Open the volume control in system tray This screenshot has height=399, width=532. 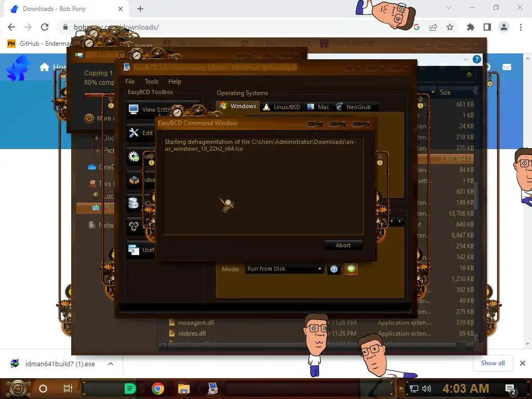[x=427, y=389]
